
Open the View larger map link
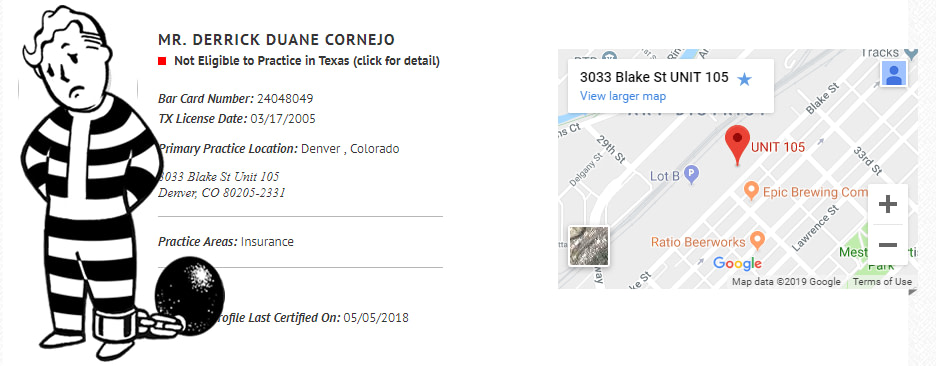tap(623, 96)
